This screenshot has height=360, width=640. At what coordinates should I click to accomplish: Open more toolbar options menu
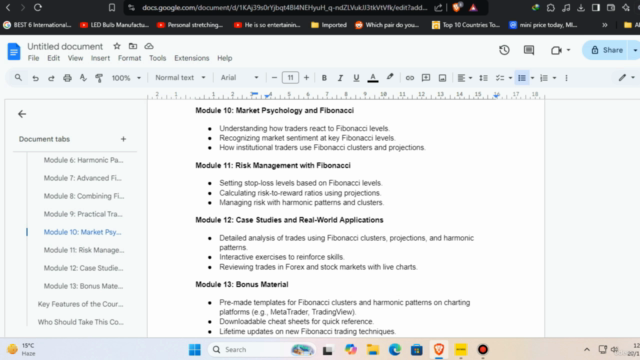(x=567, y=78)
